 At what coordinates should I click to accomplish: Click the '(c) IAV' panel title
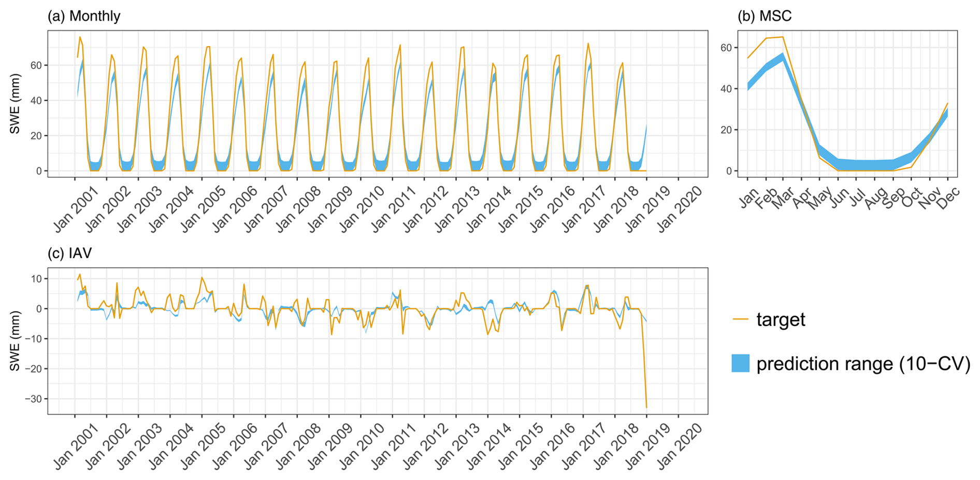(70, 253)
